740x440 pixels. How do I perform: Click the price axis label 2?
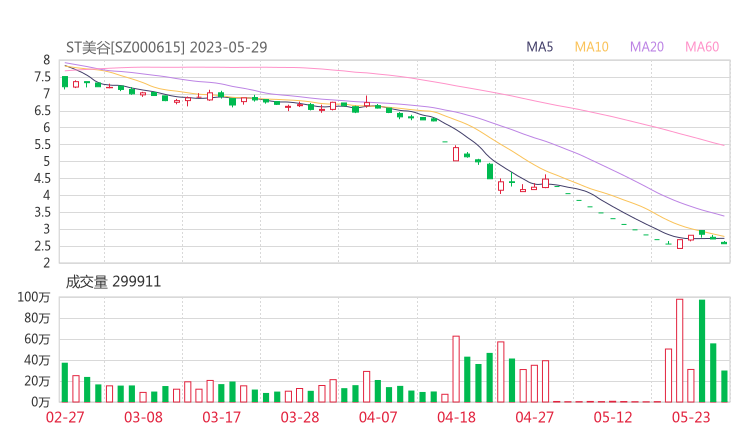(46, 263)
